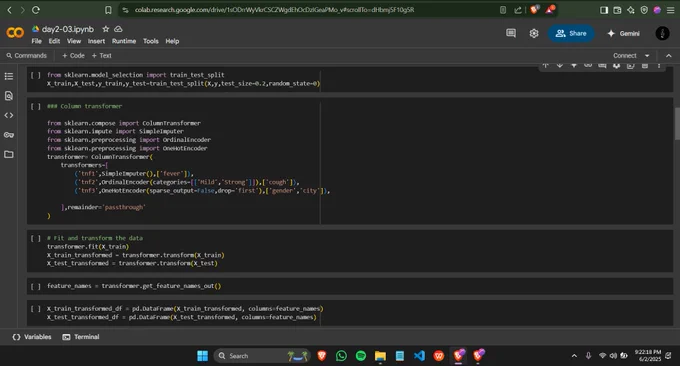
Task: Click the taskbar Search box
Action: click(262, 356)
